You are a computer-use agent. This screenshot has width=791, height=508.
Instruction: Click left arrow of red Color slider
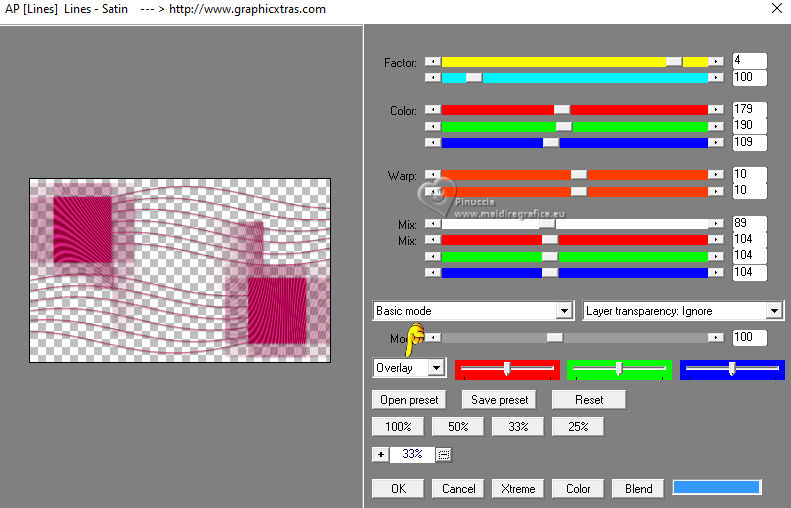click(433, 109)
